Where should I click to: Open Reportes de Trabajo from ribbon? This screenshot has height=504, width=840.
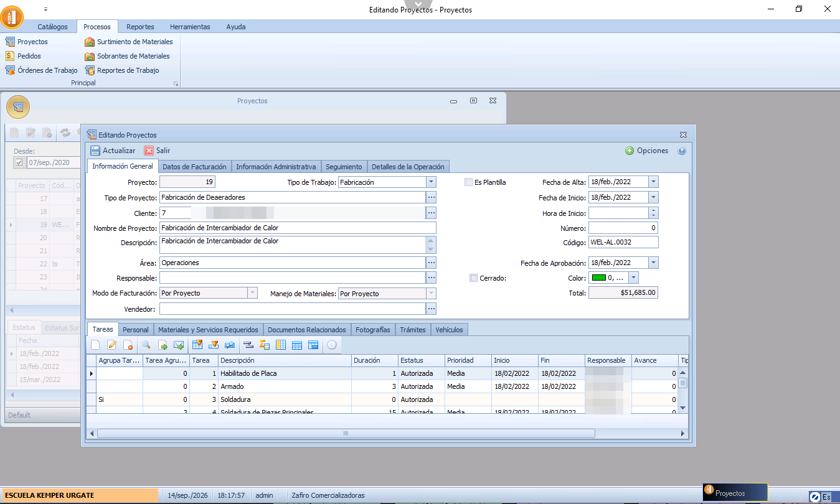[122, 70]
